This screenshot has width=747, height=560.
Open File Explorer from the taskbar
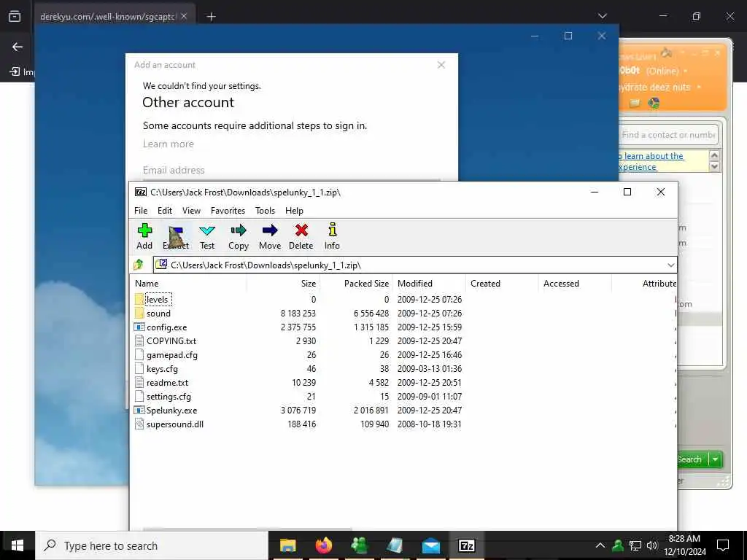(287, 545)
